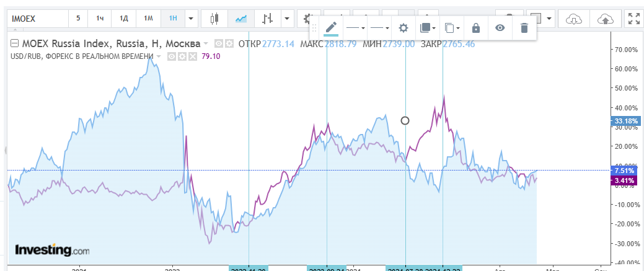Click the 70.00% axis label

click(x=627, y=50)
